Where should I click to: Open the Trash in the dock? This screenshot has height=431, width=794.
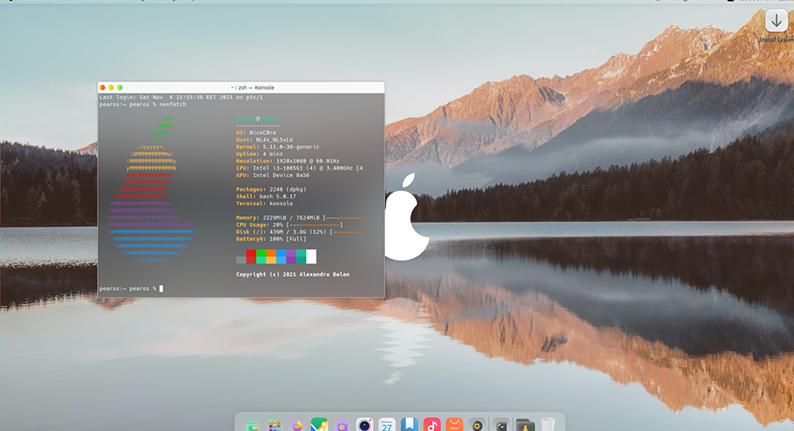pyautogui.click(x=547, y=425)
